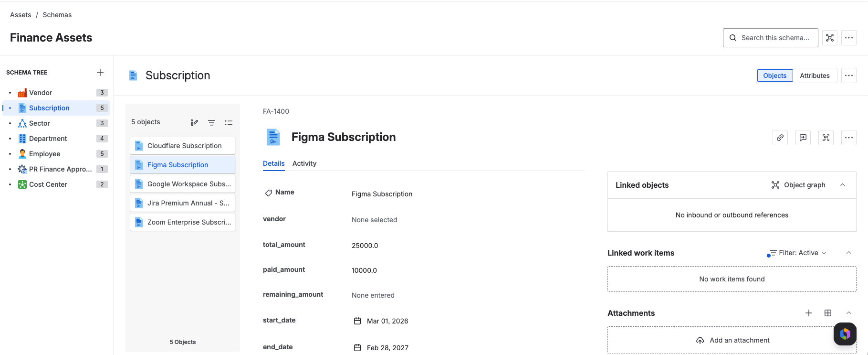Image resolution: width=868 pixels, height=355 pixels.
Task: Copy link to Figma Subscription object
Action: click(x=780, y=138)
